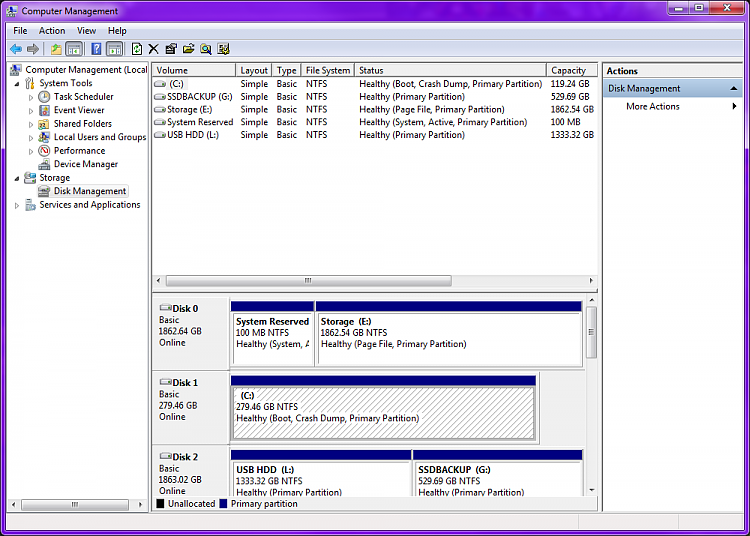Viewport: 750px width, 536px height.
Task: Sort by the Type column header
Action: coord(286,70)
